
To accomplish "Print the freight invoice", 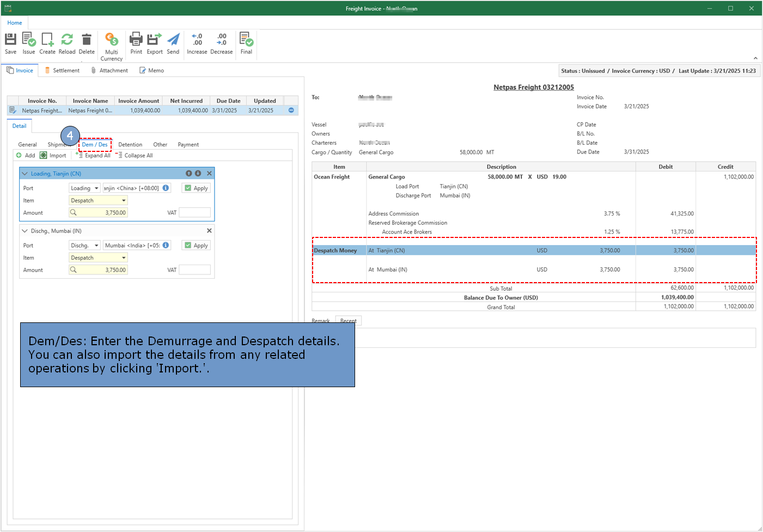I will click(x=136, y=43).
